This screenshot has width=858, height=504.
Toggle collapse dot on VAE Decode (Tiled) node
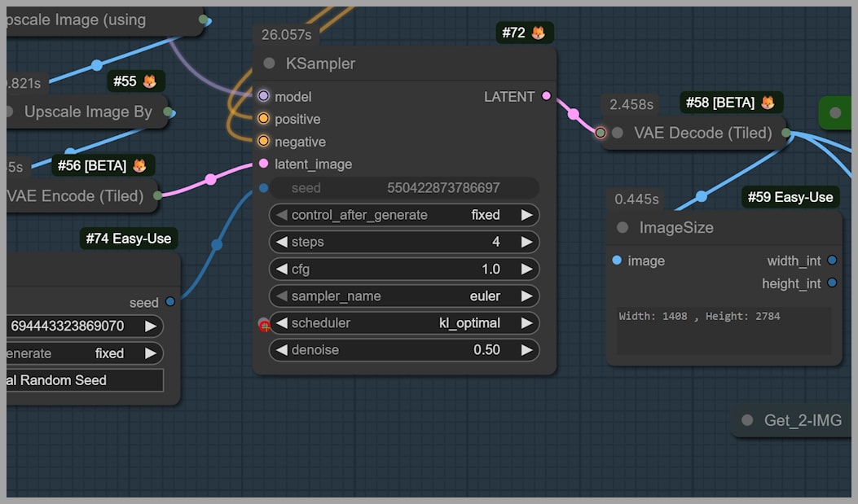618,133
